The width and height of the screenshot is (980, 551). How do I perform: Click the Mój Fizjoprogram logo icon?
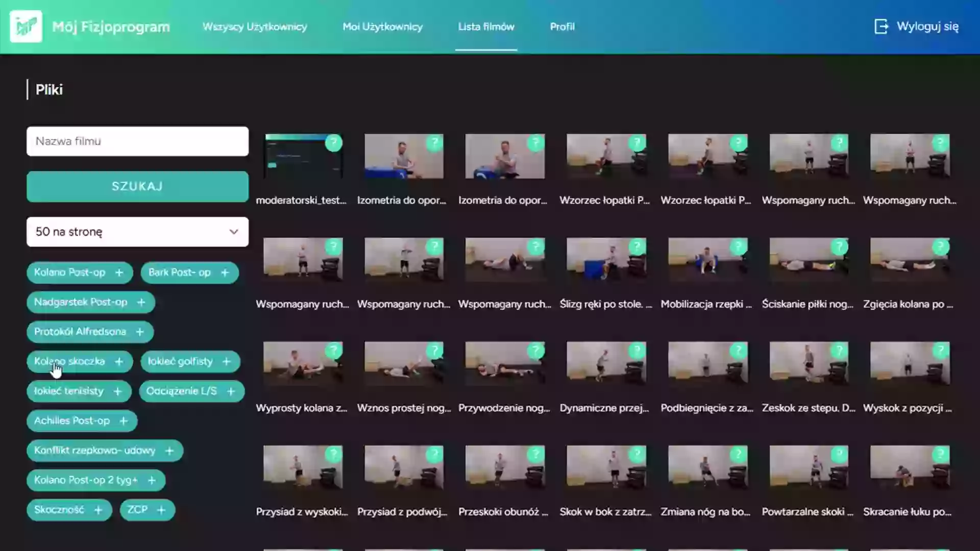26,27
